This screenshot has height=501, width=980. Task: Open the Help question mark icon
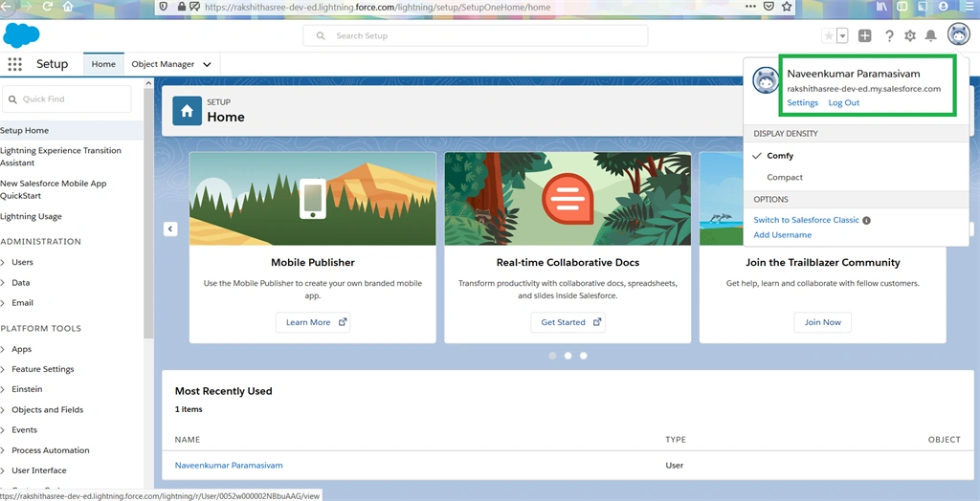click(889, 35)
